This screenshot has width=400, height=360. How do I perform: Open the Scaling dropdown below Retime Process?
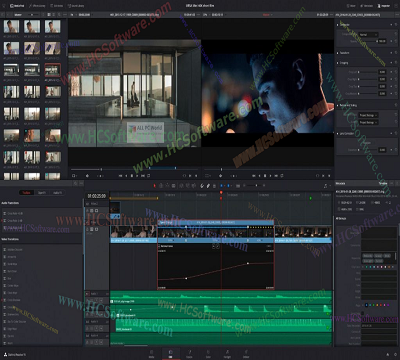368,122
